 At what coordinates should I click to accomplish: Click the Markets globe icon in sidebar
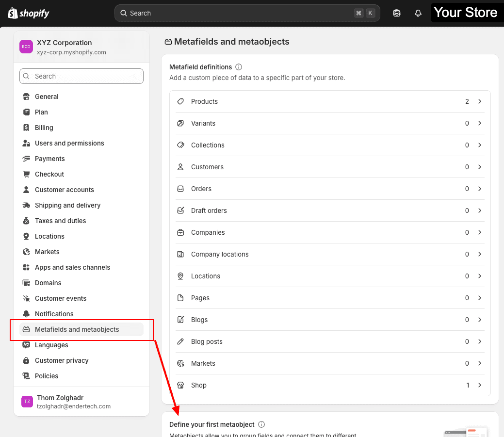[x=27, y=252]
